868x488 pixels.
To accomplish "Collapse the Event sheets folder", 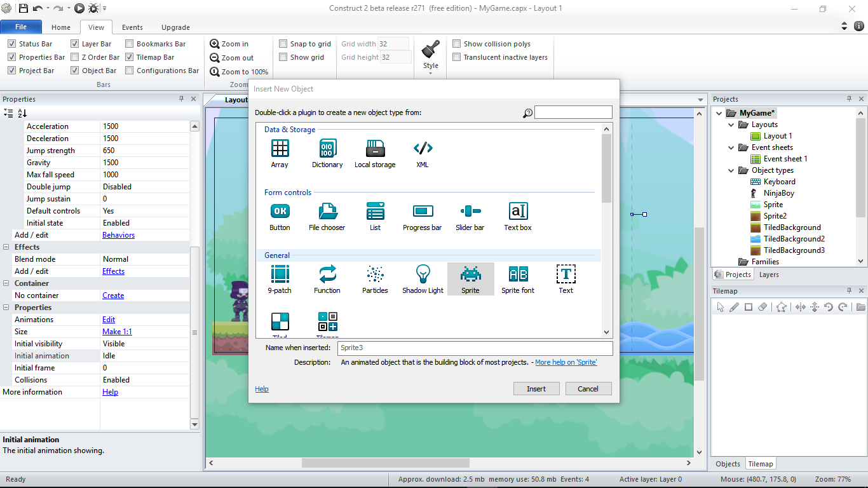I will (731, 147).
